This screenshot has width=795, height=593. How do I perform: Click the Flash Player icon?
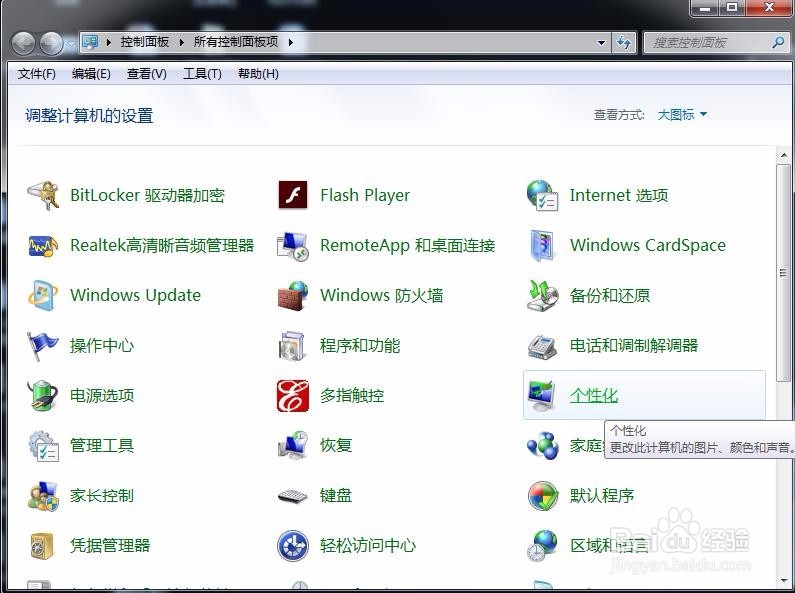pos(293,195)
